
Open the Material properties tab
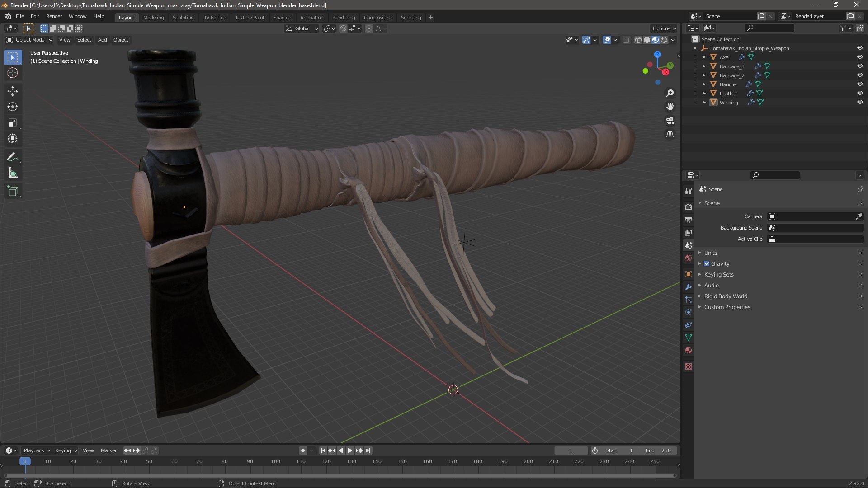[689, 350]
